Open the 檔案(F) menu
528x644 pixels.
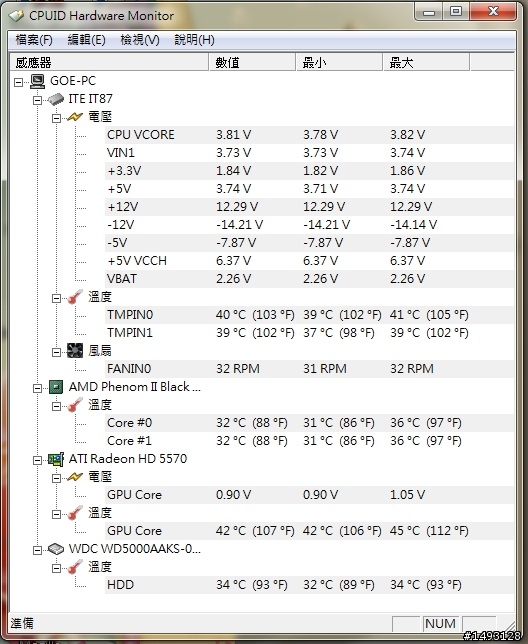pyautogui.click(x=34, y=40)
